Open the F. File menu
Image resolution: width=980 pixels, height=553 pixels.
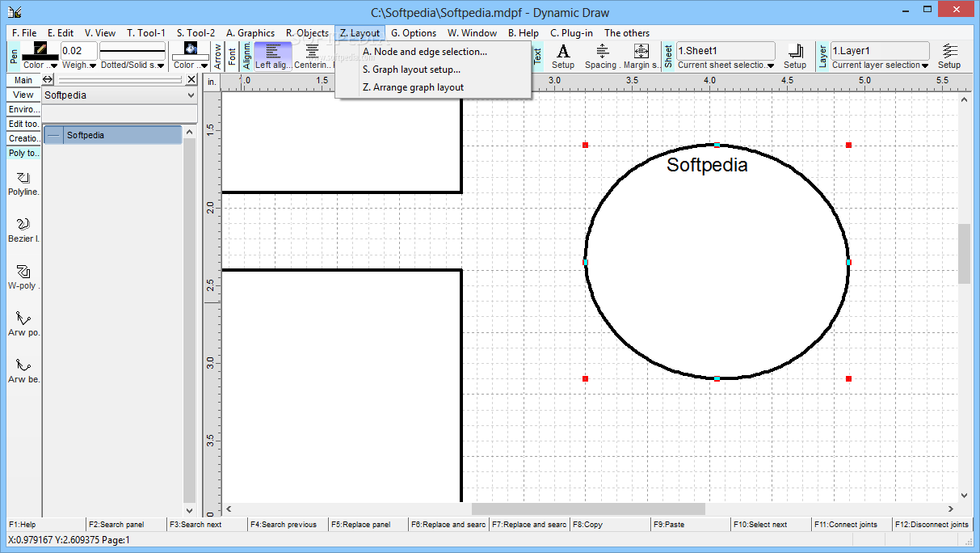tap(24, 33)
